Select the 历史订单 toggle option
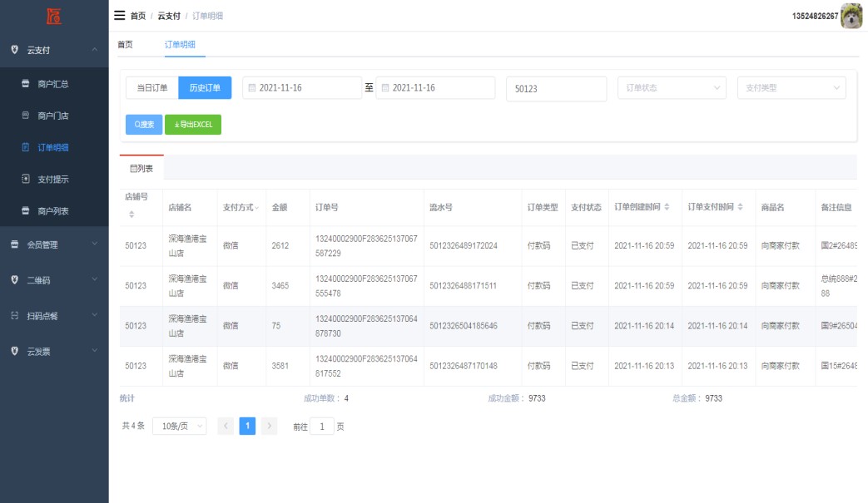The image size is (868, 503). click(x=205, y=88)
